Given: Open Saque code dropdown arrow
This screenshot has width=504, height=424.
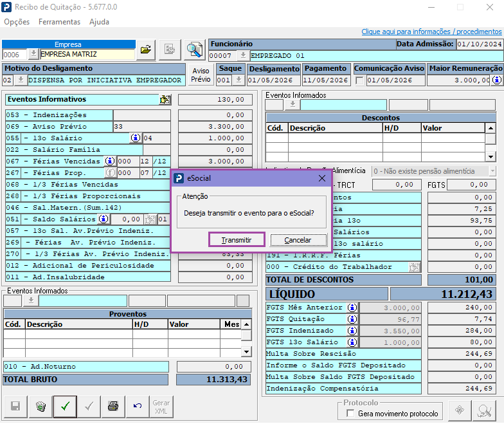Looking at the screenshot, I should 239,80.
